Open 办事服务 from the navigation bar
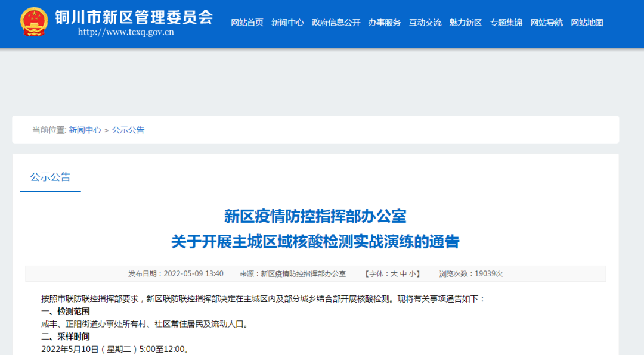Screen dimensions: 644x355 tap(385, 23)
